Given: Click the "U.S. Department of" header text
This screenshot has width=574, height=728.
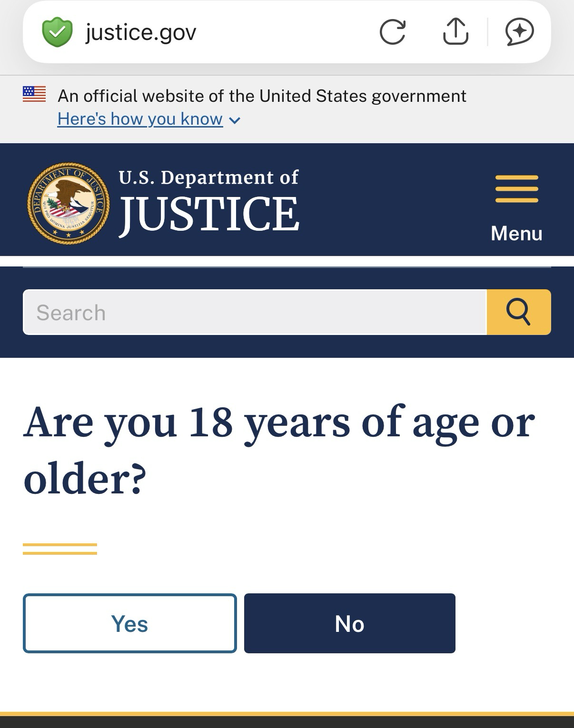Looking at the screenshot, I should click(208, 177).
